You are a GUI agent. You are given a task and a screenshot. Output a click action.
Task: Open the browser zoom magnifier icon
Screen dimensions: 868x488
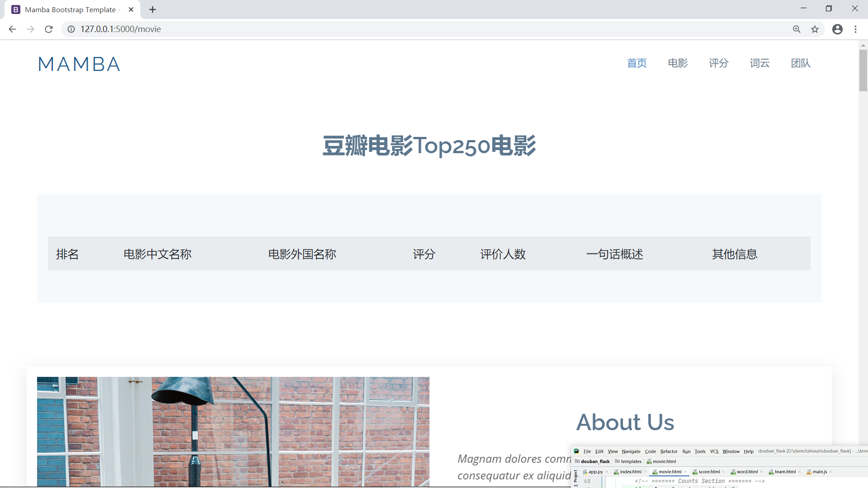point(797,29)
